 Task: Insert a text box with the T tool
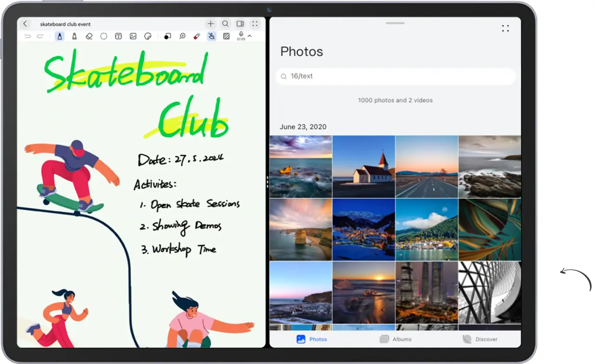pos(119,36)
